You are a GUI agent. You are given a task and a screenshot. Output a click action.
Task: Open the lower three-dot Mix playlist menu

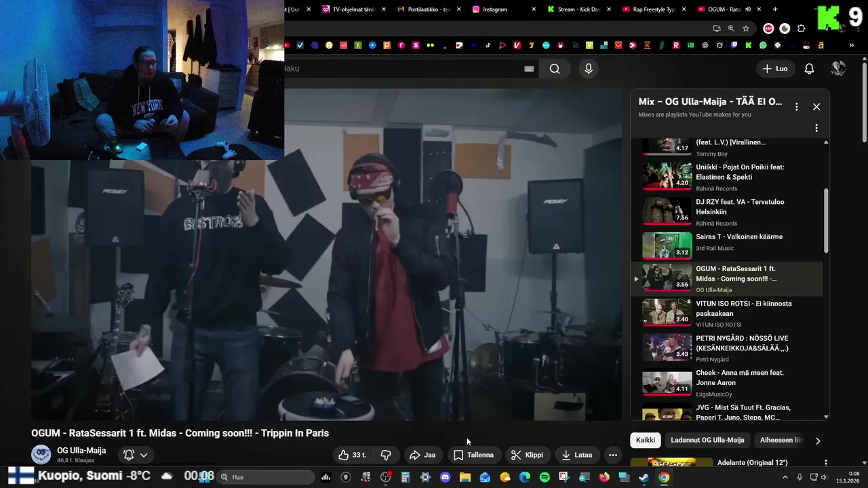coord(816,128)
